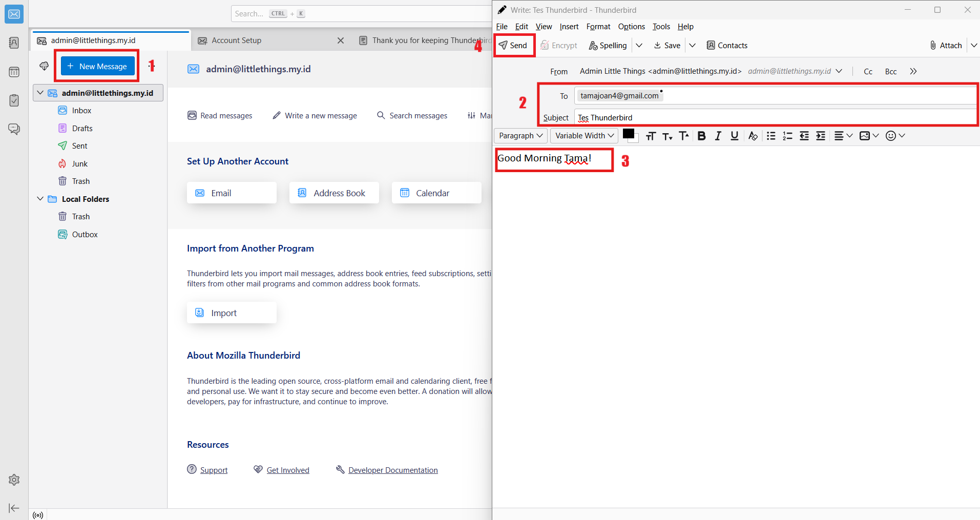The image size is (980, 520).
Task: Open the Insert menu
Action: [569, 27]
